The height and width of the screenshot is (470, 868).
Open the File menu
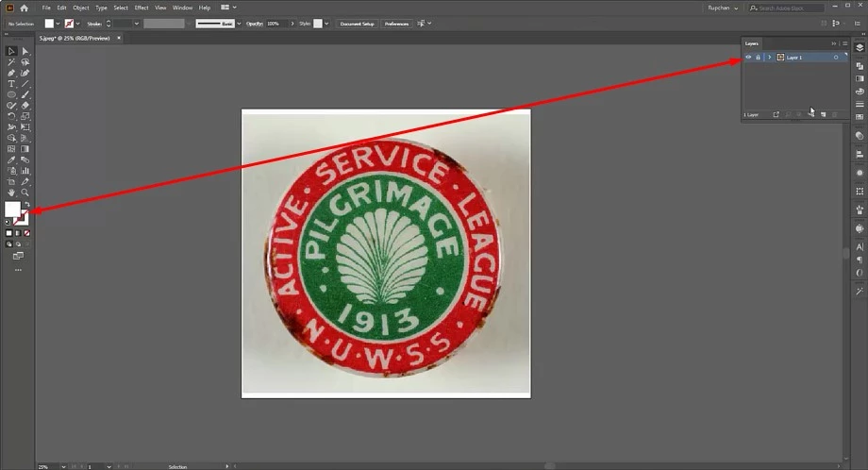point(46,8)
